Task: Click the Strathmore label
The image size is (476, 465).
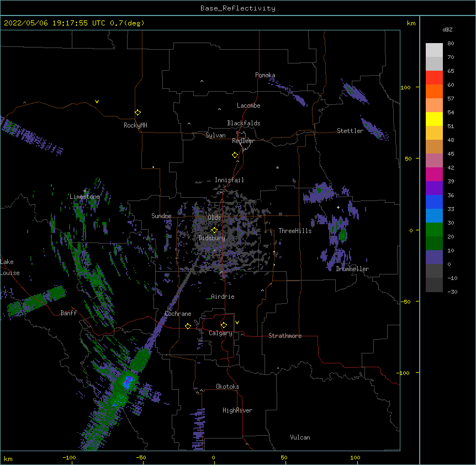Action: (x=285, y=336)
